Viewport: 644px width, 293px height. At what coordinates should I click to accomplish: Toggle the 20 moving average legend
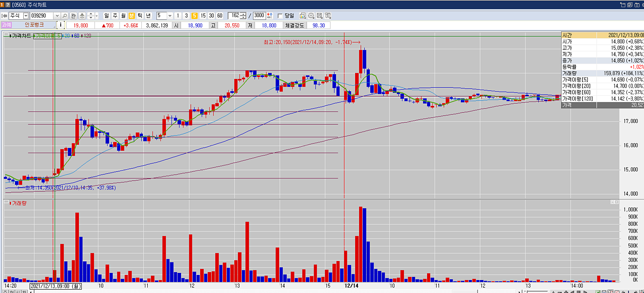click(x=67, y=36)
